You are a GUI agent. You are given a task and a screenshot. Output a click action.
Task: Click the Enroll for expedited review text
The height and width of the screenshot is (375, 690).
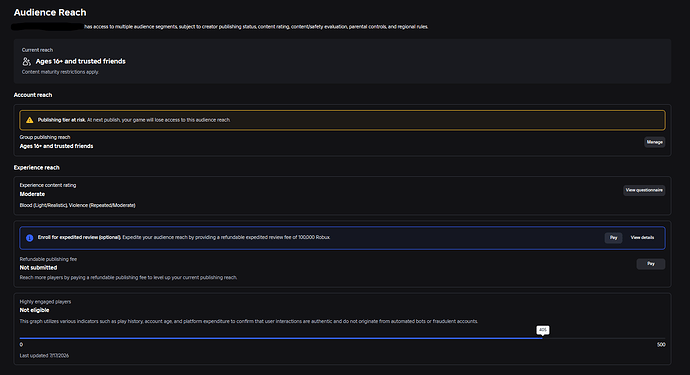point(184,238)
